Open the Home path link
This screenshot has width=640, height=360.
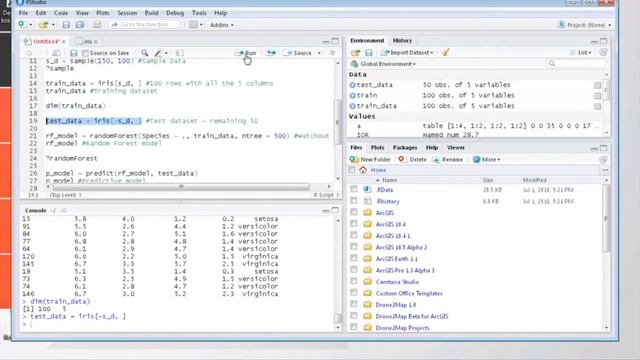tap(378, 170)
